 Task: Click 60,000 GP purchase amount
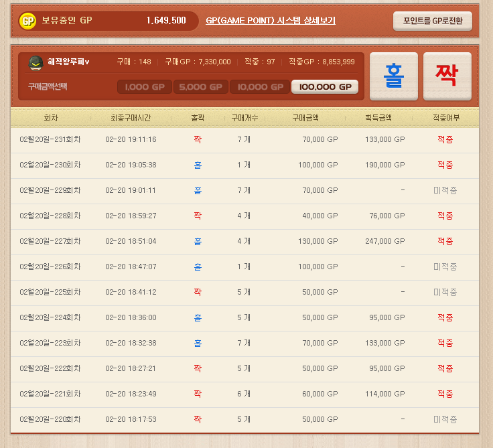coord(320,394)
